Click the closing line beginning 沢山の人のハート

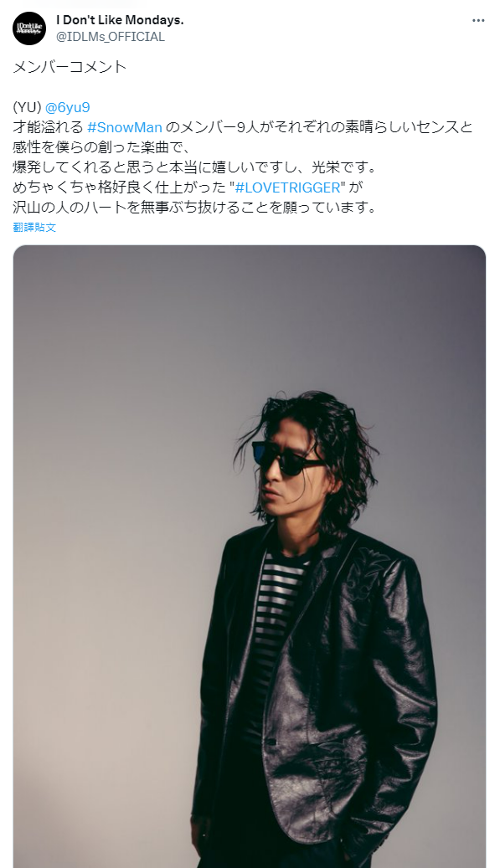194,207
